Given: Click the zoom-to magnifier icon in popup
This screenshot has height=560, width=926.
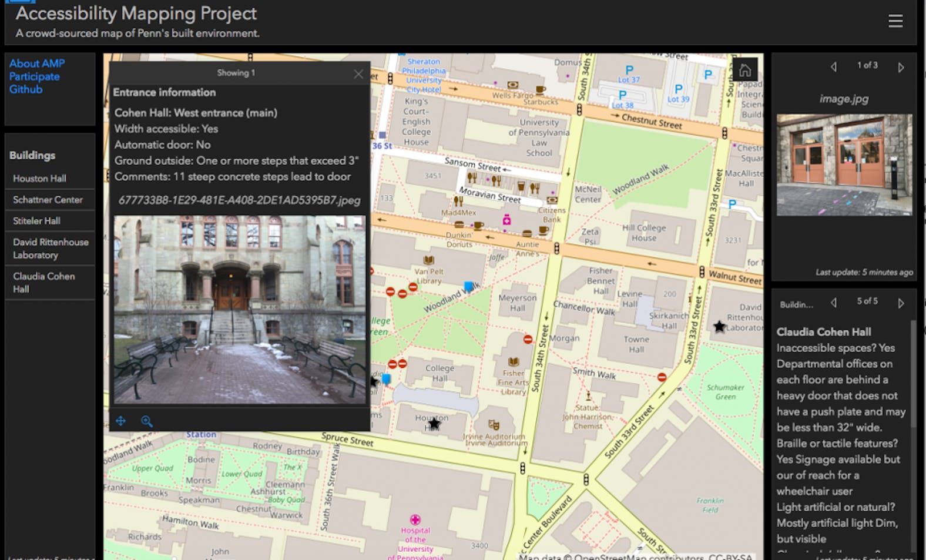Looking at the screenshot, I should tap(147, 421).
